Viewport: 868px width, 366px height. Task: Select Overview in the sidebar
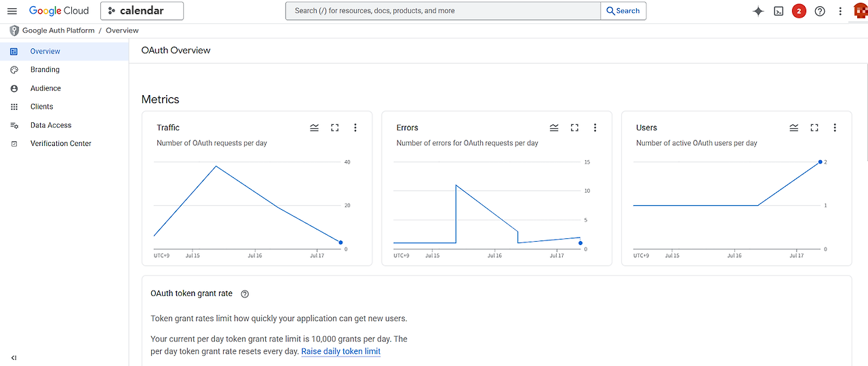point(64,52)
